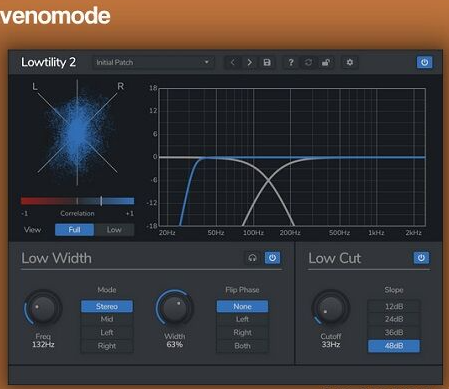The height and width of the screenshot is (389, 449).
Task: Toggle the Low Width power button
Action: [x=272, y=258]
